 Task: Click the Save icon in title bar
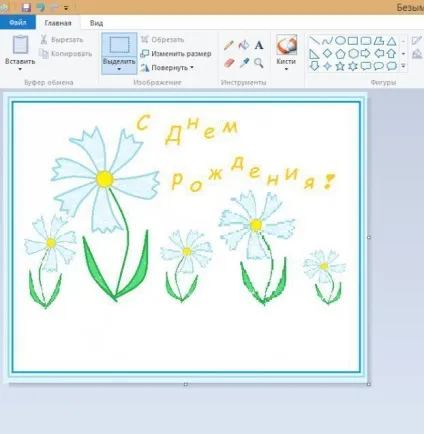pos(26,7)
